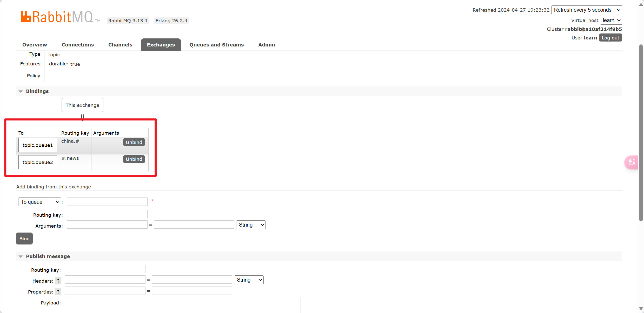Switch to the Queues and Streams tab
This screenshot has height=313, width=644.
tap(216, 45)
